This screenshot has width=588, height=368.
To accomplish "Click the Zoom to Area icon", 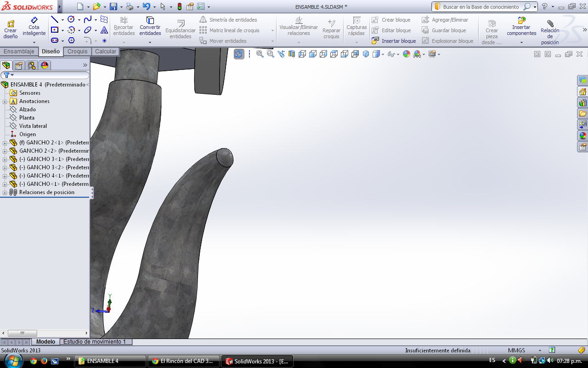I will click(271, 54).
